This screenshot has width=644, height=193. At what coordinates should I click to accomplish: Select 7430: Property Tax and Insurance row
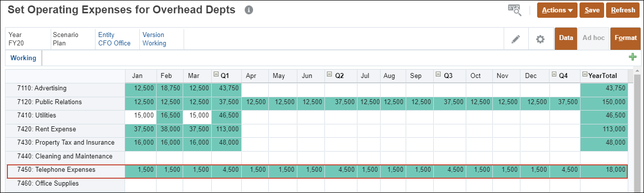65,144
